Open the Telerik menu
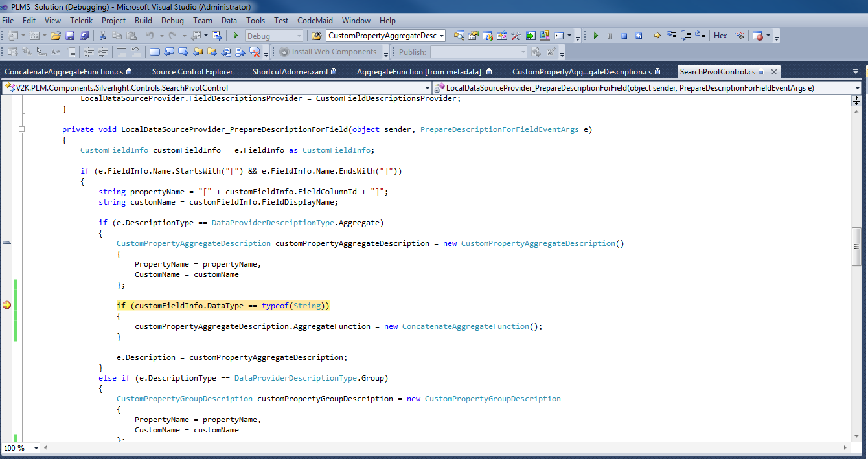The height and width of the screenshot is (459, 868). tap(82, 21)
